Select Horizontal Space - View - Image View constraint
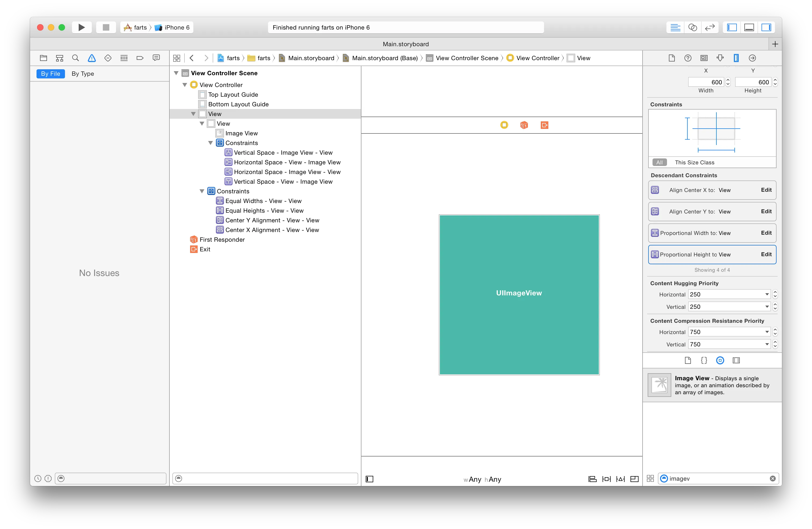 point(287,162)
